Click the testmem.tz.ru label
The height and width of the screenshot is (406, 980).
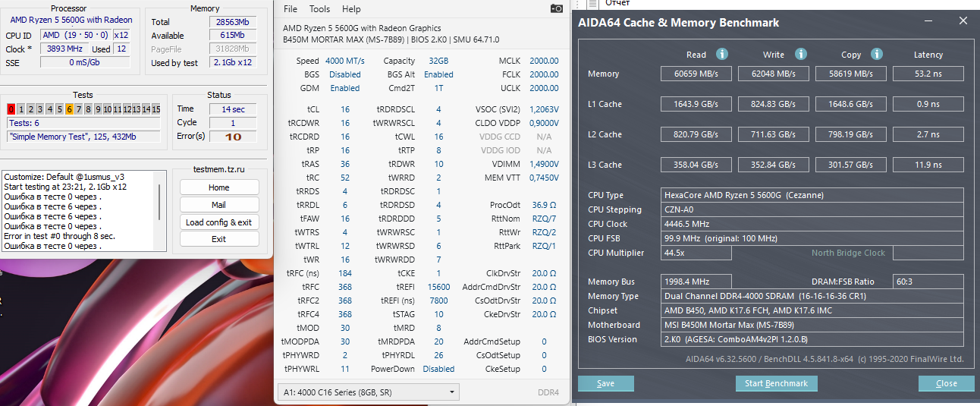(219, 171)
